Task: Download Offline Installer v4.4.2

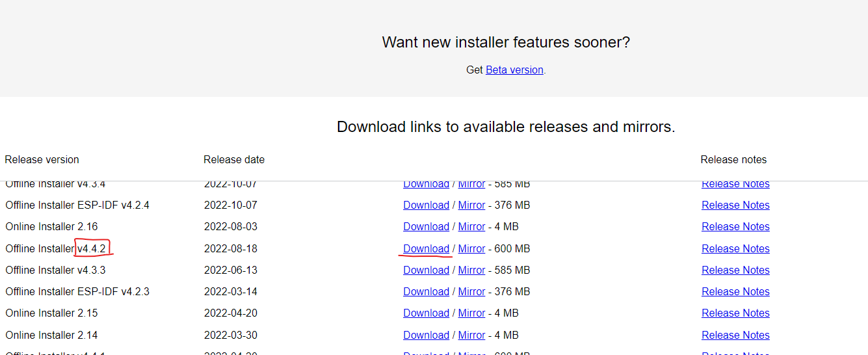Action: 426,248
